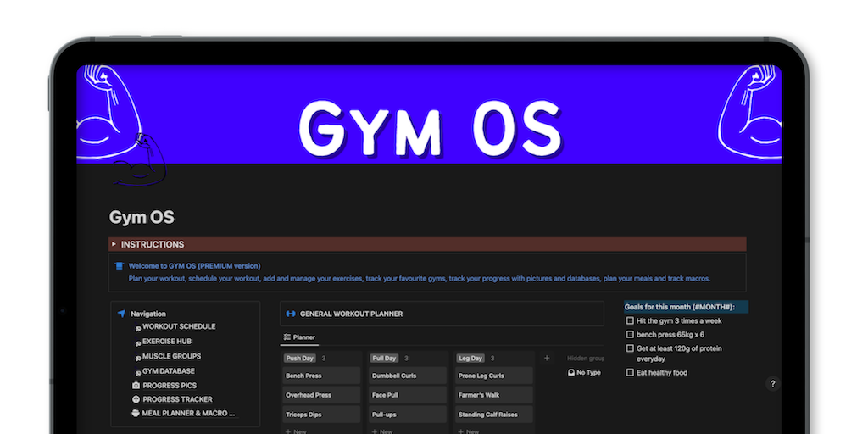This screenshot has height=434, width=868.
Task: Click the Navigation arrow icon
Action: (121, 314)
